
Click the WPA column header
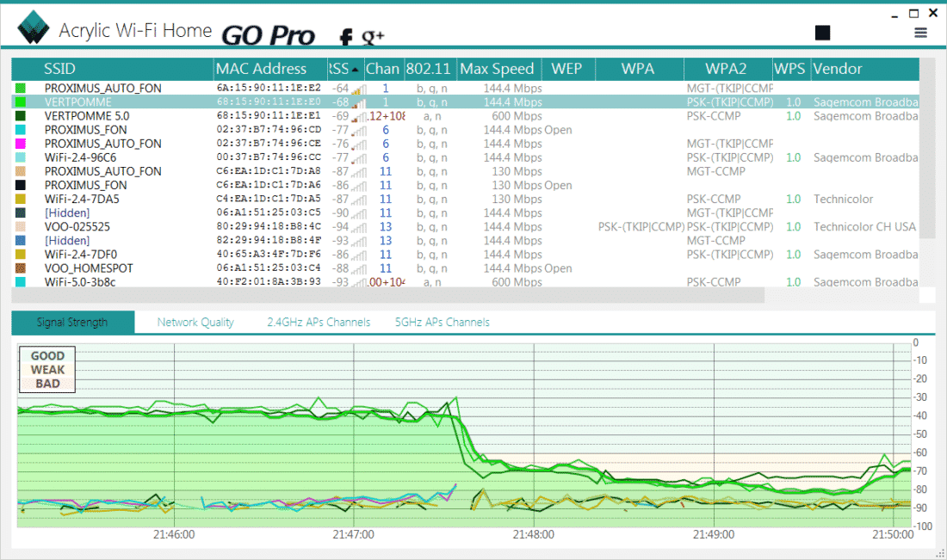tap(640, 69)
